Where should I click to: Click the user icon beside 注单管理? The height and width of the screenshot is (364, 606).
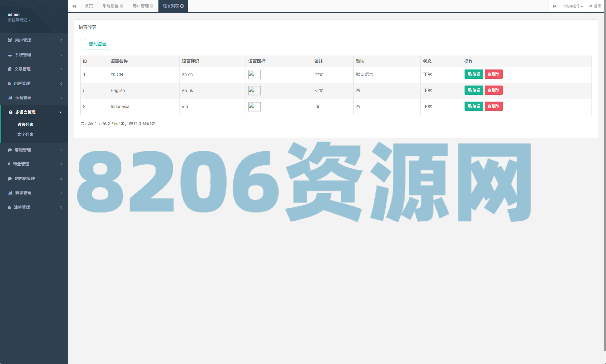click(9, 207)
